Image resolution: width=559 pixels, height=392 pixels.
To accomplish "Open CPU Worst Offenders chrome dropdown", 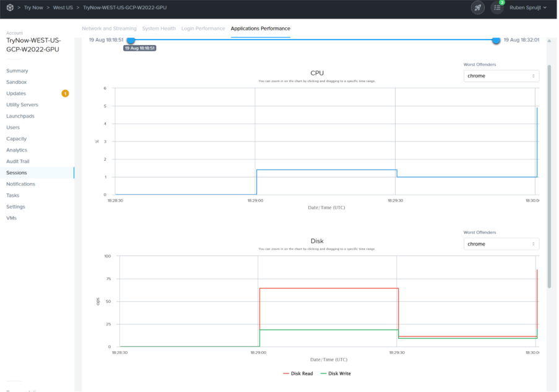I will tap(501, 76).
